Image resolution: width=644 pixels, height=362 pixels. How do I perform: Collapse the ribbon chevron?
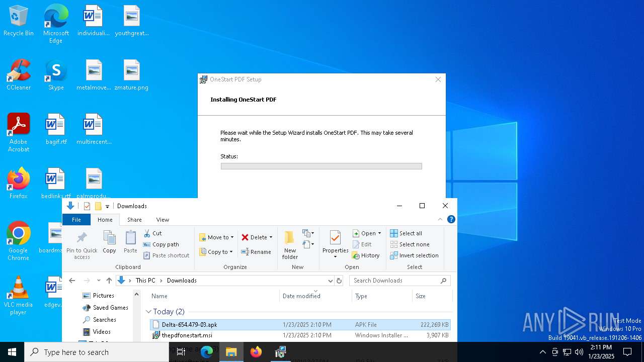click(x=440, y=219)
